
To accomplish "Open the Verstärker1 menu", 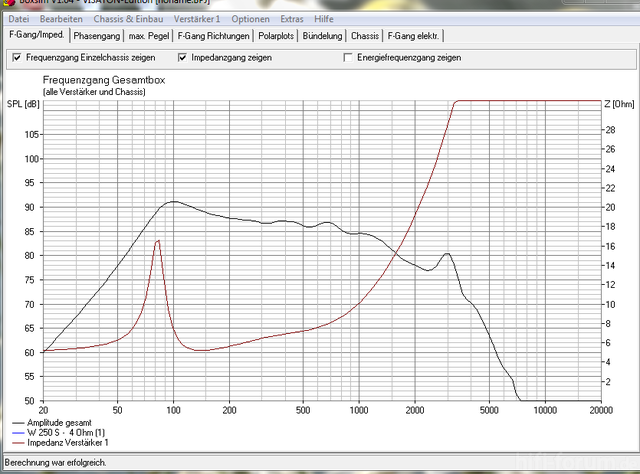I will pyautogui.click(x=196, y=19).
